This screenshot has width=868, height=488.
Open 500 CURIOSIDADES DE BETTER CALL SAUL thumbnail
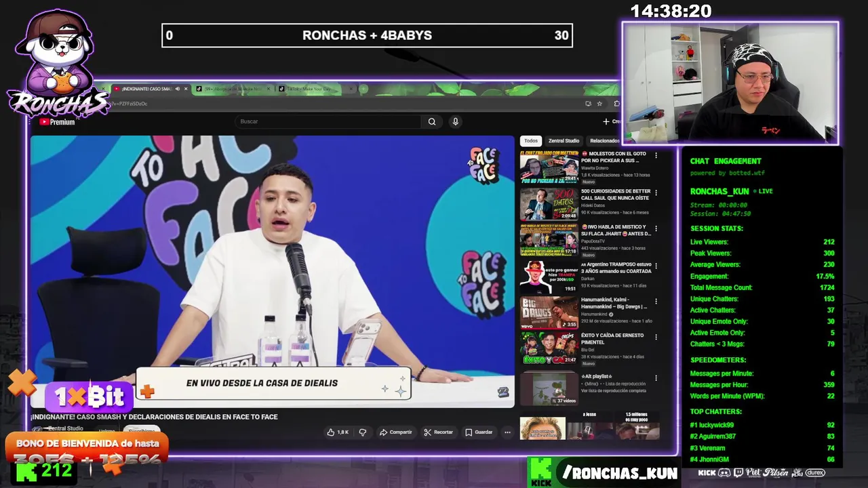(549, 204)
